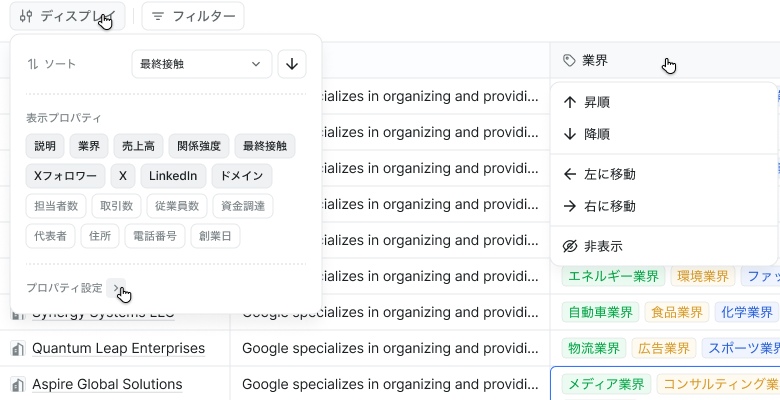780x400 pixels.
Task: Click the 物流業界 tag
Action: [594, 348]
